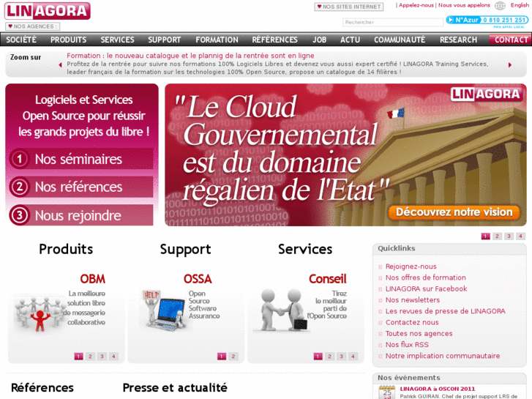Open Les revues de presse de LINAGORA

coord(445,311)
